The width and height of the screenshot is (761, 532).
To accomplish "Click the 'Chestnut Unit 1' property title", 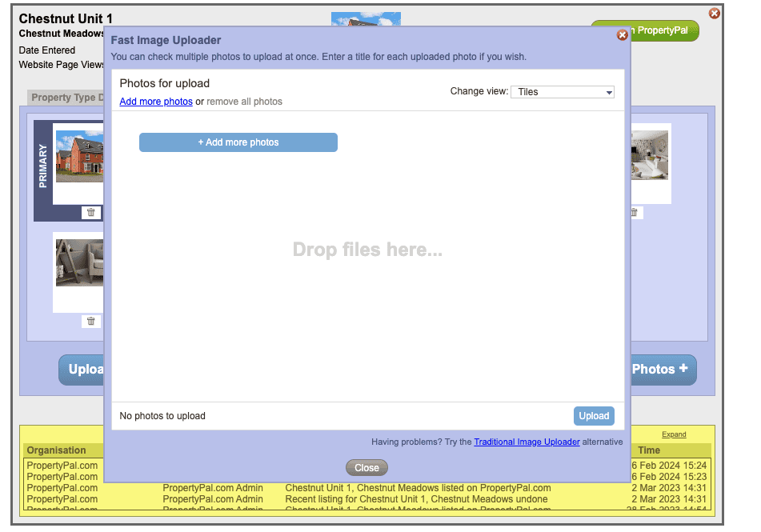I will tap(66, 18).
